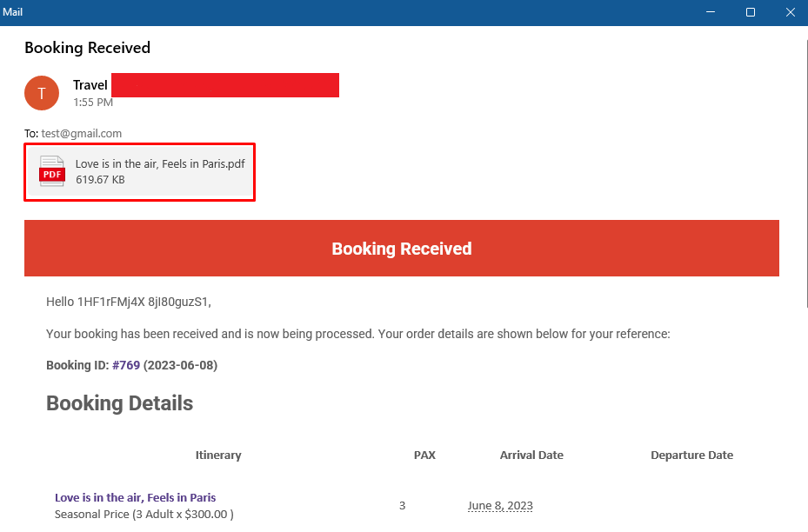Viewport: 808px width, 532px height.
Task: Click the greeting line 'Hello 1HF1rFMj4X 8jI80guzS1,'
Action: (129, 302)
